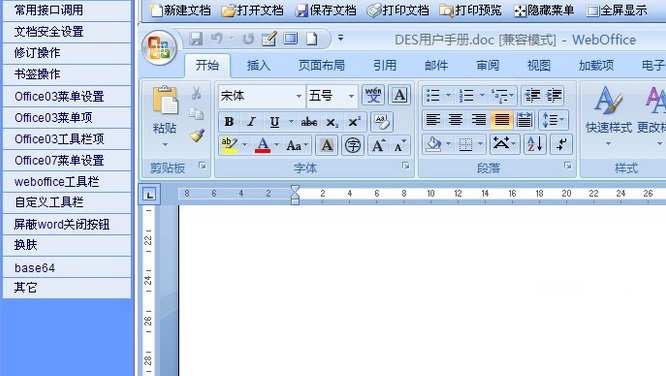Open the Font dialog launcher

406,166
